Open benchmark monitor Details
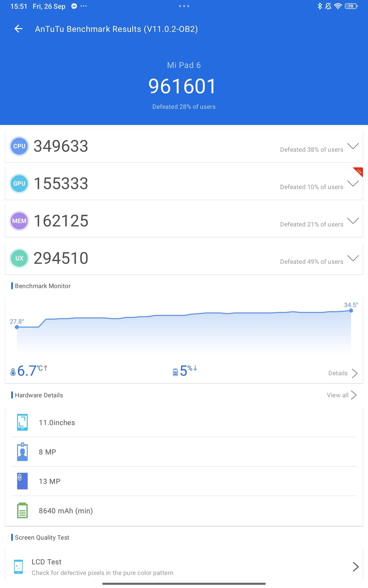This screenshot has width=368, height=588. click(338, 373)
